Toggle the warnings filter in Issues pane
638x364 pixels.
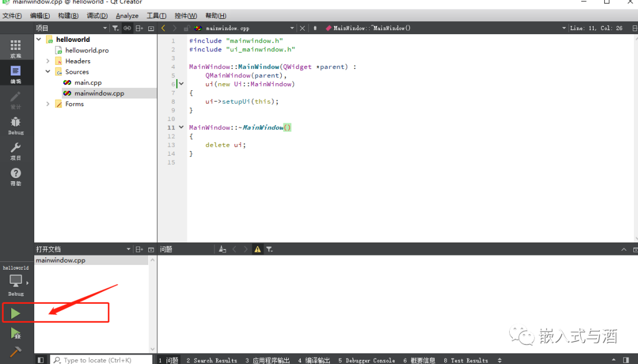point(258,250)
